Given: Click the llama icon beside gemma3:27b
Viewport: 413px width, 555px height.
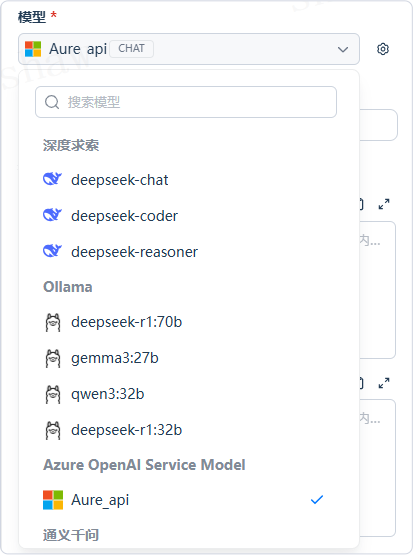Looking at the screenshot, I should (53, 358).
